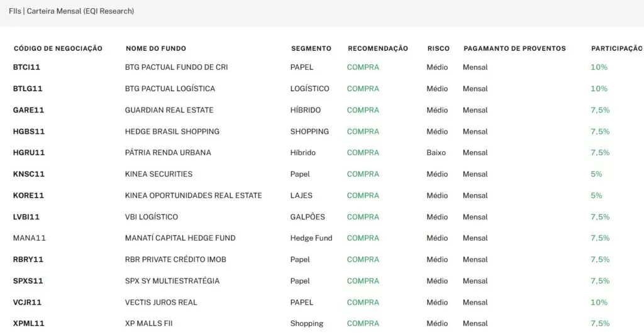
Task: Click Médio risk in BTLG11 row
Action: pos(438,89)
